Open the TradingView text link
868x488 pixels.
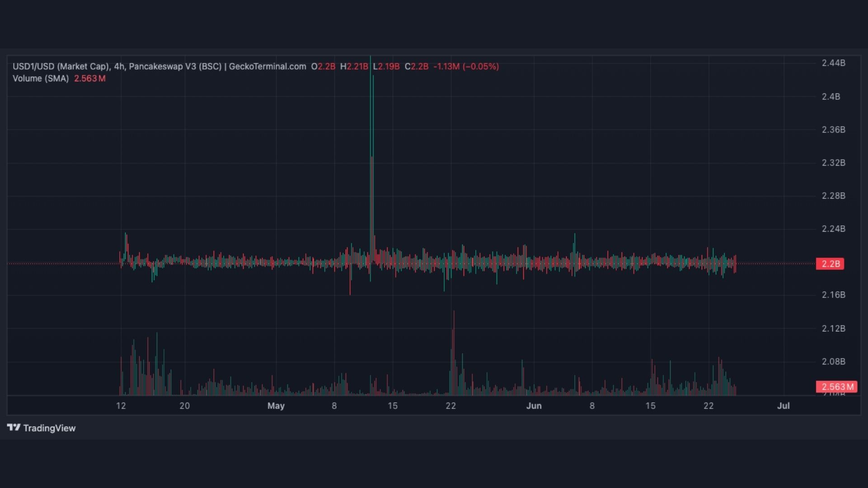click(49, 428)
